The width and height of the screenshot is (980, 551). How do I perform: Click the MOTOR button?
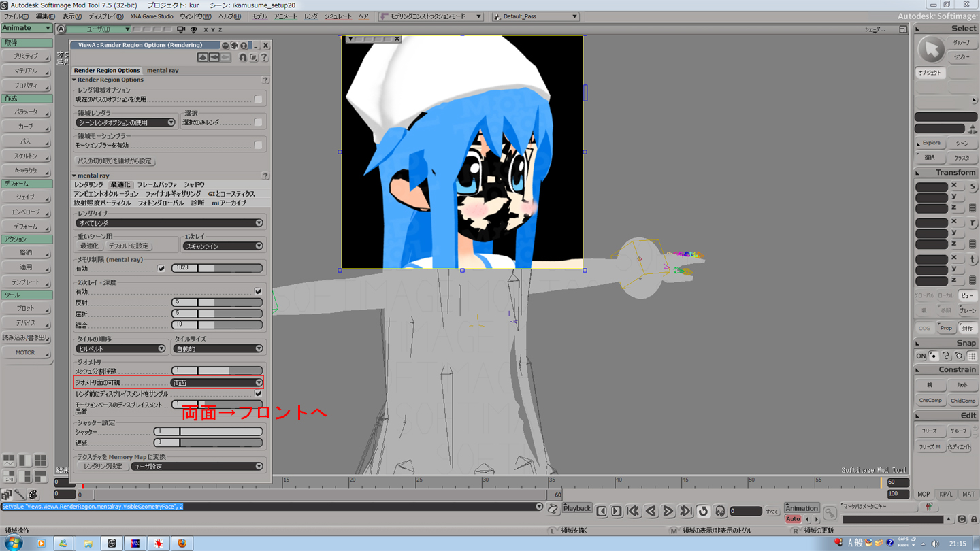click(x=27, y=353)
